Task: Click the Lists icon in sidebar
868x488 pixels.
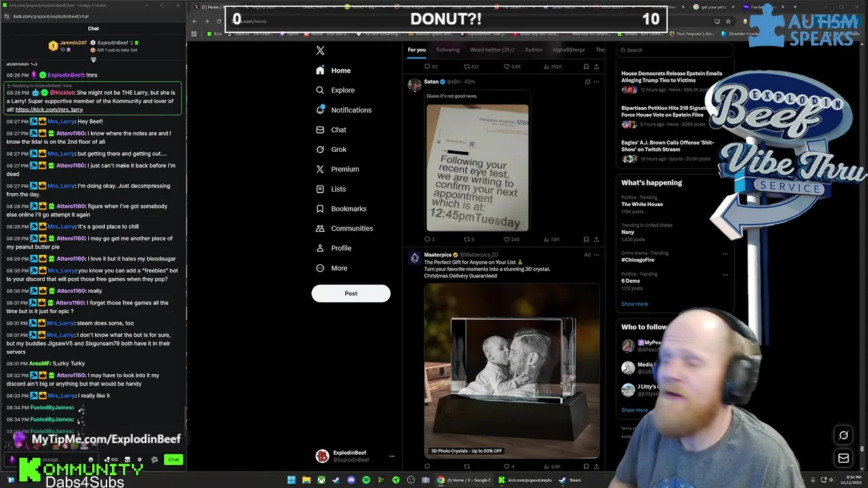Action: pos(320,189)
